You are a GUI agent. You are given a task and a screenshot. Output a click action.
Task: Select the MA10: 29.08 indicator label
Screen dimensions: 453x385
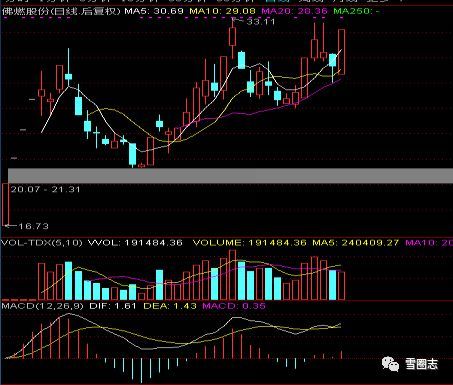(223, 11)
